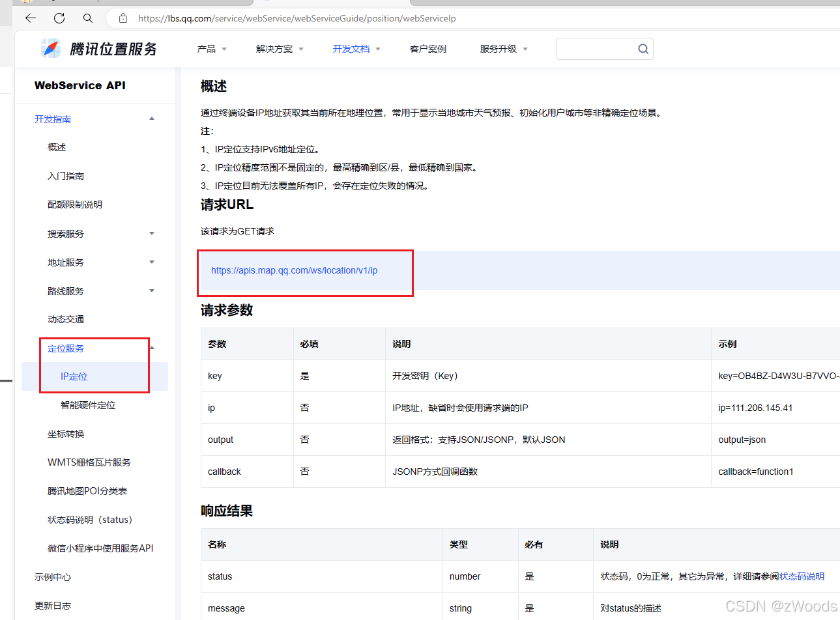840x620 pixels.
Task: Click the output parameter cell
Action: (x=247, y=440)
